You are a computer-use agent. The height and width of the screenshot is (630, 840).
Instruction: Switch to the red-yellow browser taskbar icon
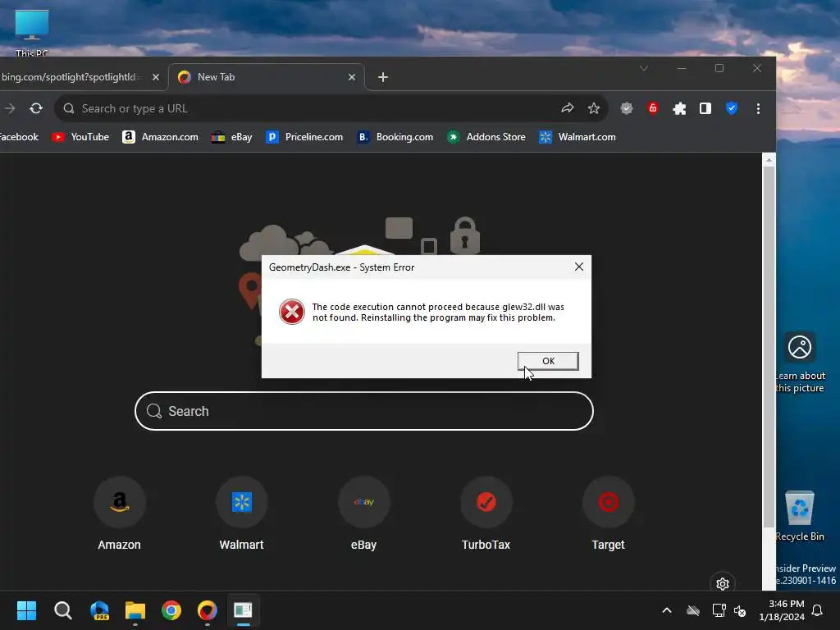pyautogui.click(x=208, y=610)
